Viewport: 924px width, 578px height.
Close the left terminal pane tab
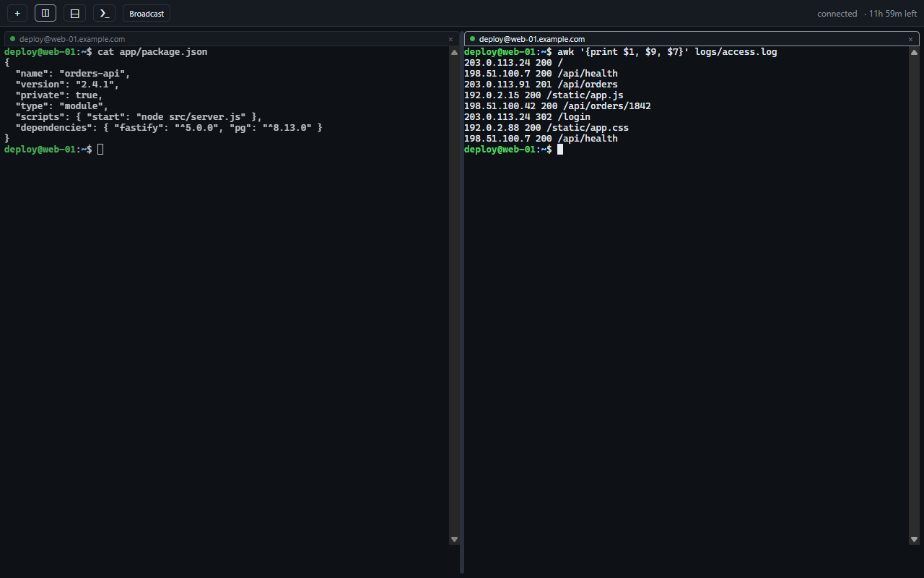(450, 40)
